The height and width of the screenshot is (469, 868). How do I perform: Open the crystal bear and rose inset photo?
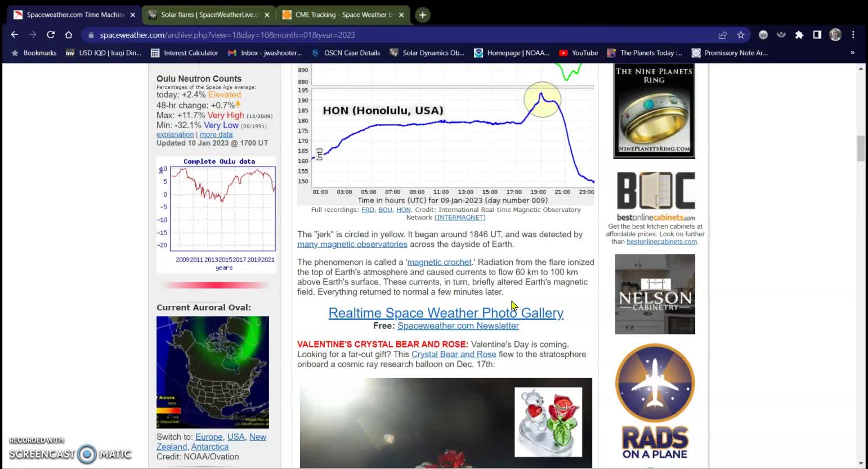click(x=548, y=422)
